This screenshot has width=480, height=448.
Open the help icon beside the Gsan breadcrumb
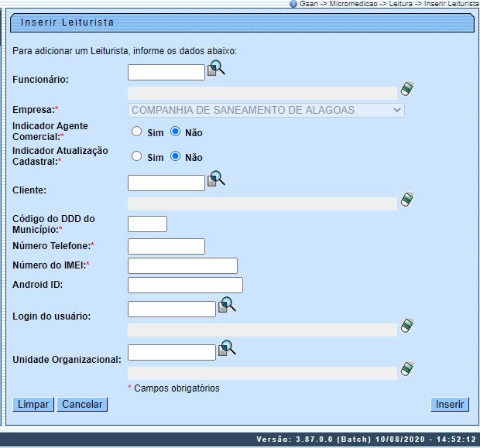pyautogui.click(x=293, y=4)
